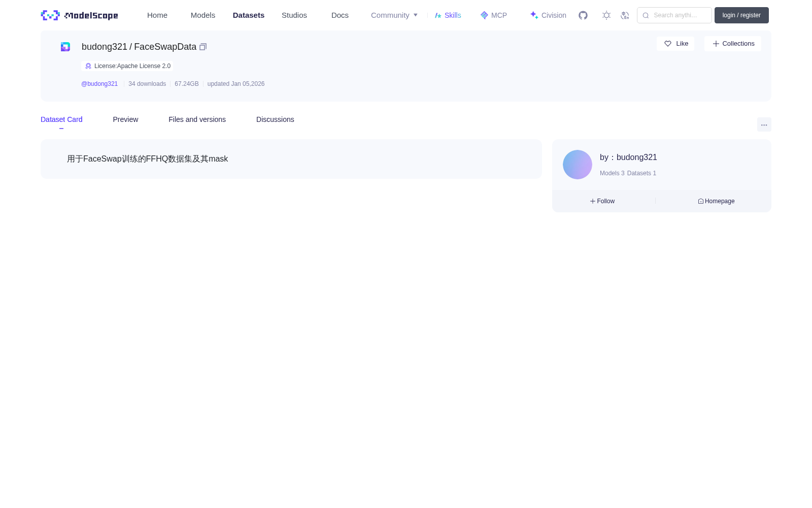
Task: Click 'Datasets 1' in author card
Action: (x=641, y=173)
